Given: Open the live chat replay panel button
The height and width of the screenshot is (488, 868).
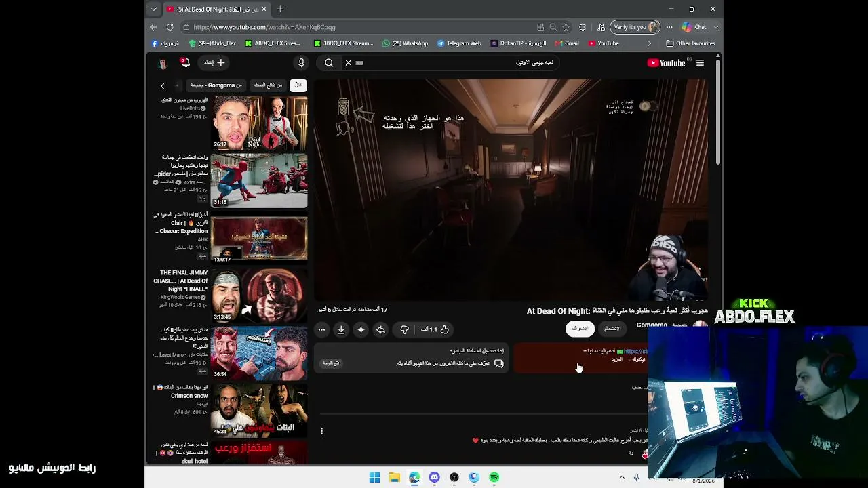Looking at the screenshot, I should (x=331, y=363).
